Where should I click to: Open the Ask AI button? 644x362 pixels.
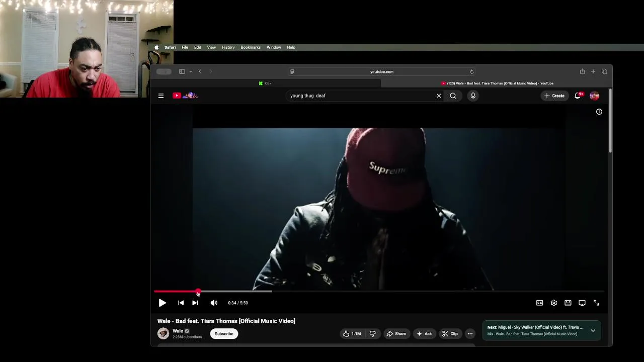[424, 334]
